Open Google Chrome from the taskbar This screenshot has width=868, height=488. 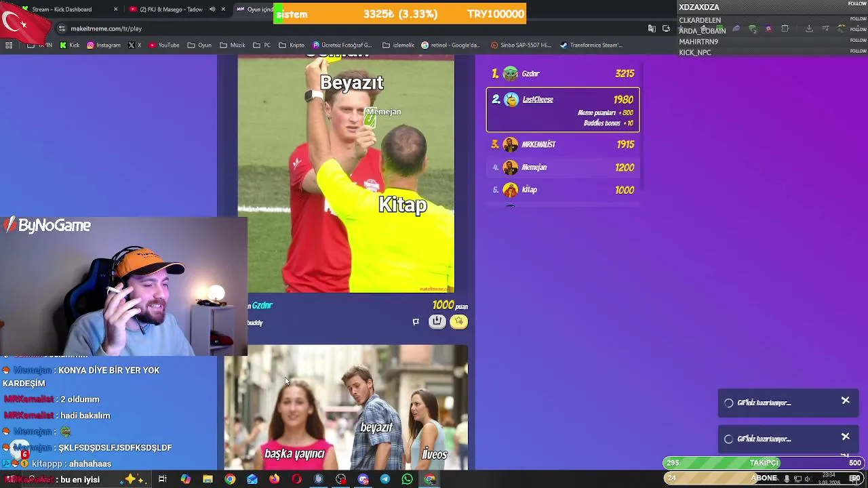click(231, 479)
